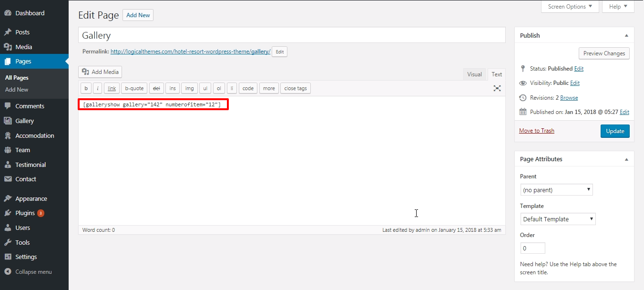Open the Template dropdown

click(x=558, y=219)
